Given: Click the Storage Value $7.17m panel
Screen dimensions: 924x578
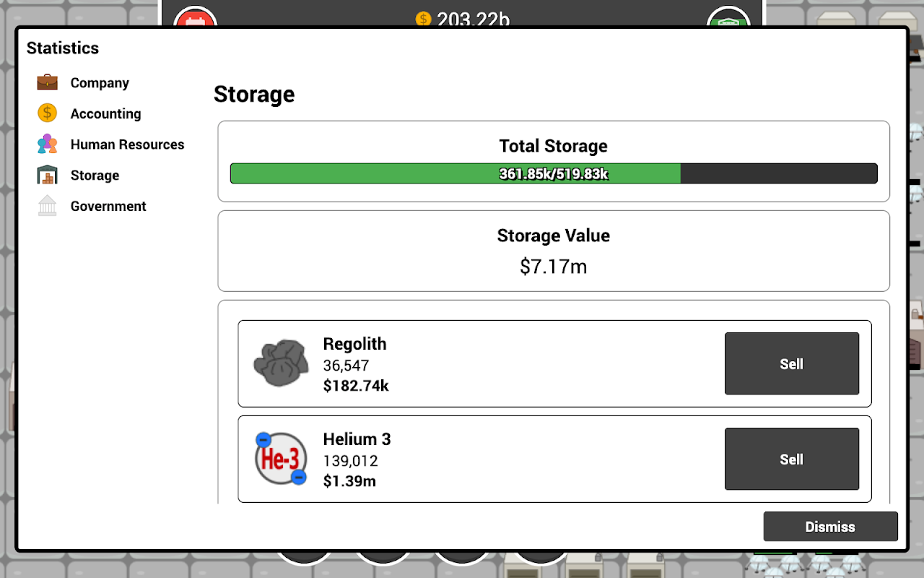Looking at the screenshot, I should (554, 251).
